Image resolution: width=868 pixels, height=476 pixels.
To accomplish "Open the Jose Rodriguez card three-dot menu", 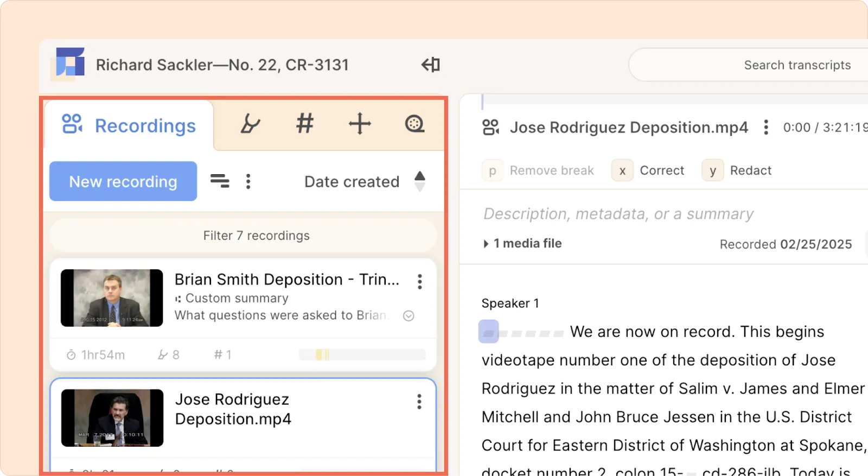I will coord(419,402).
